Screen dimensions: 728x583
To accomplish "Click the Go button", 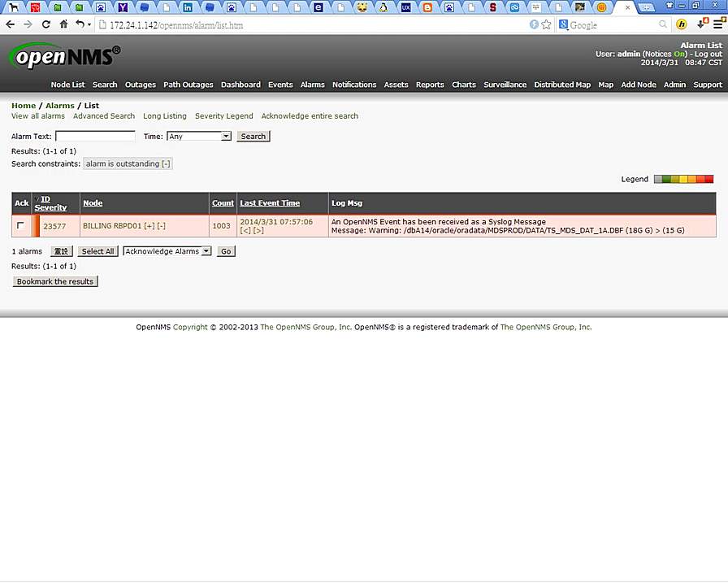I will pyautogui.click(x=226, y=251).
